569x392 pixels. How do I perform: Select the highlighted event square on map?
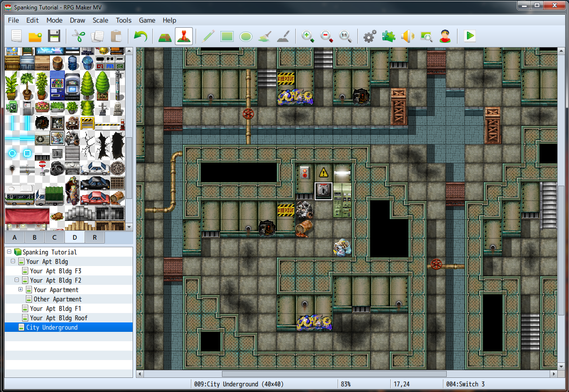click(324, 191)
